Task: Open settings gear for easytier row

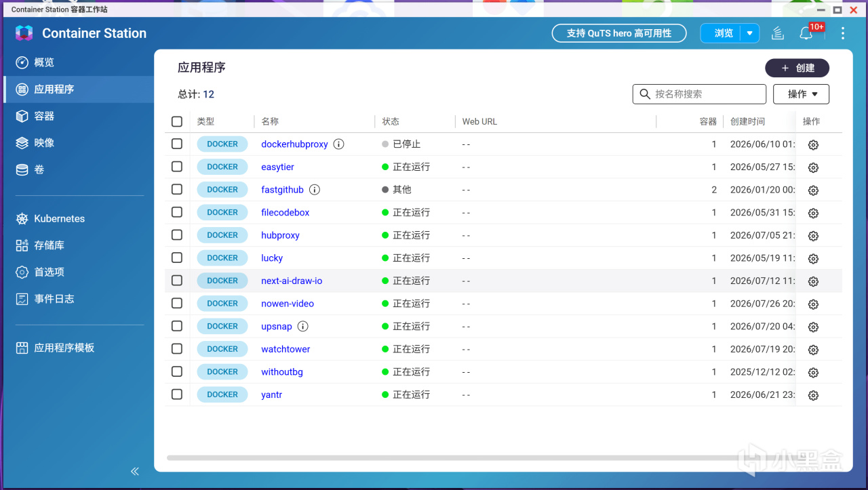Action: 813,167
